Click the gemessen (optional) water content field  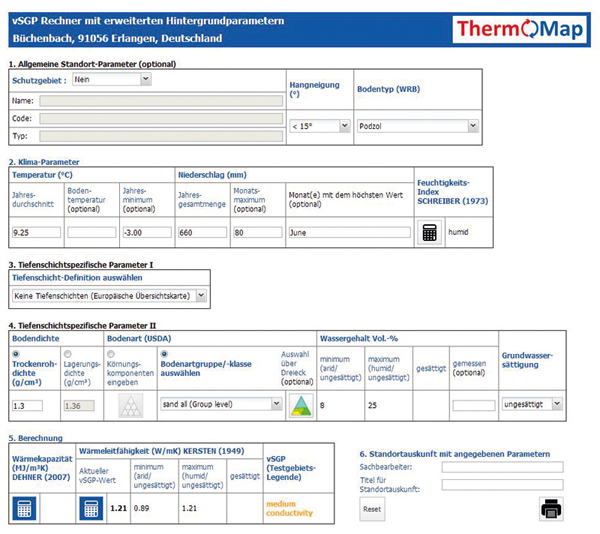pos(474,405)
